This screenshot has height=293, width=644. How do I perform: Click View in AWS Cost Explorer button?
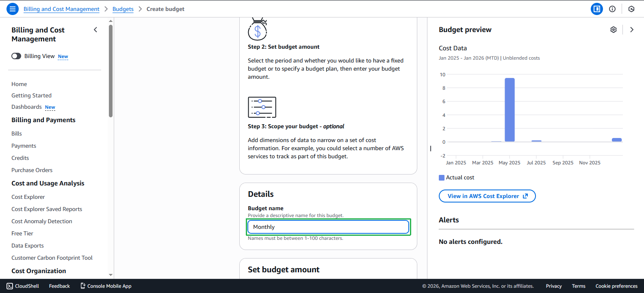(487, 196)
